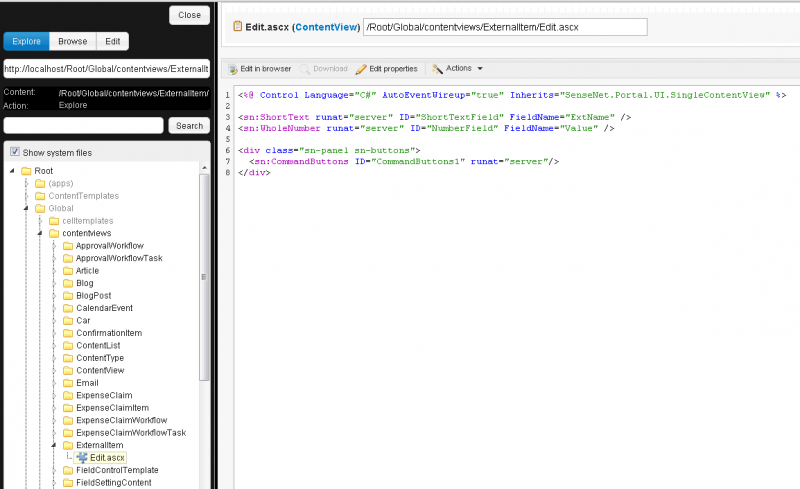The height and width of the screenshot is (489, 800).
Task: Click the Edit.ascx title document icon
Action: [237, 26]
